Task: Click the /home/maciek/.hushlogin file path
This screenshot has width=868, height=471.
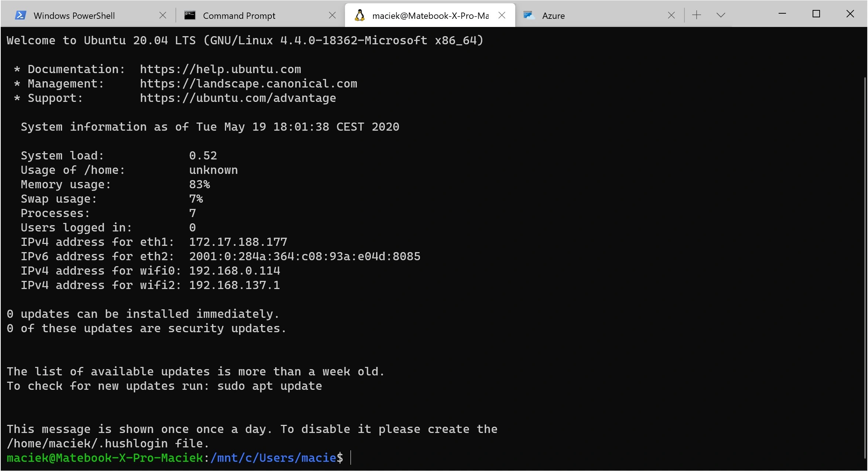Action: tap(87, 444)
